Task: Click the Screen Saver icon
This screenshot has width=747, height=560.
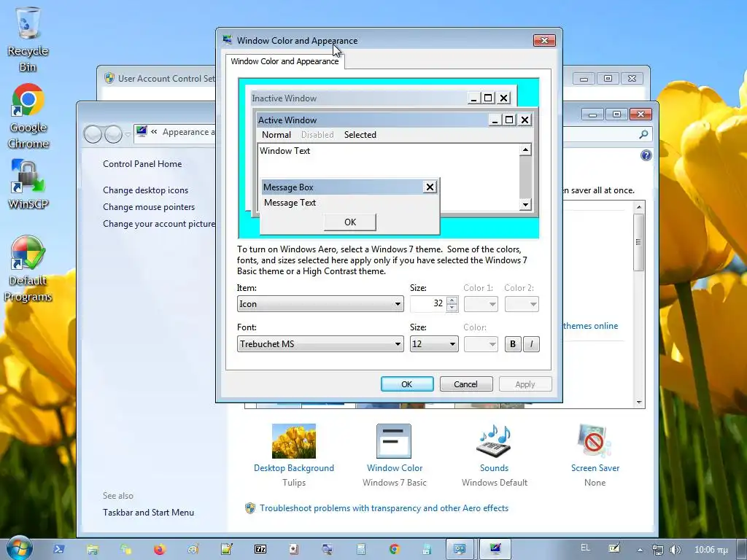Action: click(595, 441)
